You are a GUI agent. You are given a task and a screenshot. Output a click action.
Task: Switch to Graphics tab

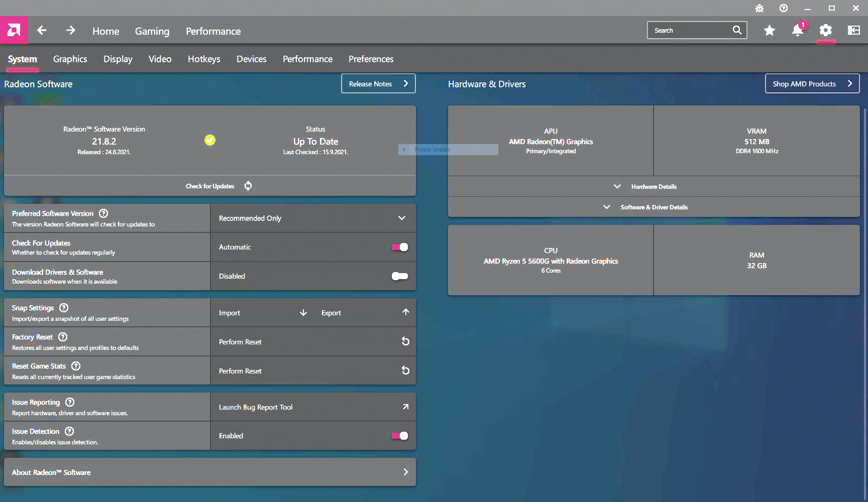coord(70,59)
